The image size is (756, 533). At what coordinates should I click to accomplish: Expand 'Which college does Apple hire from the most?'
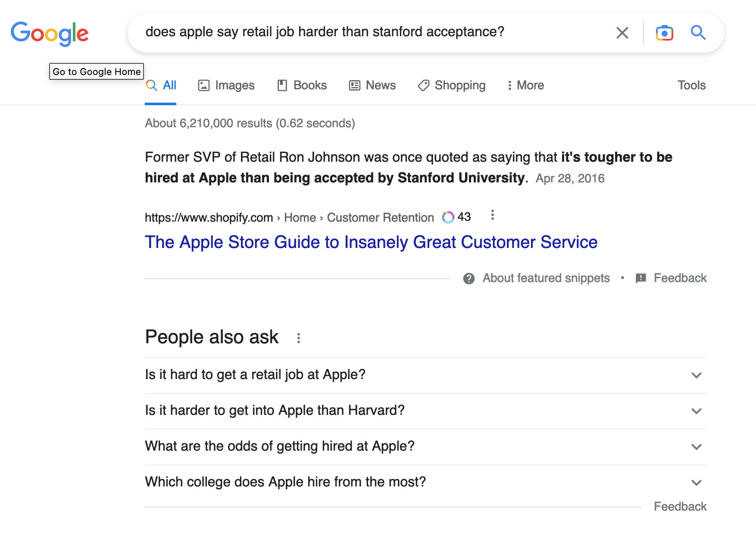pyautogui.click(x=426, y=483)
